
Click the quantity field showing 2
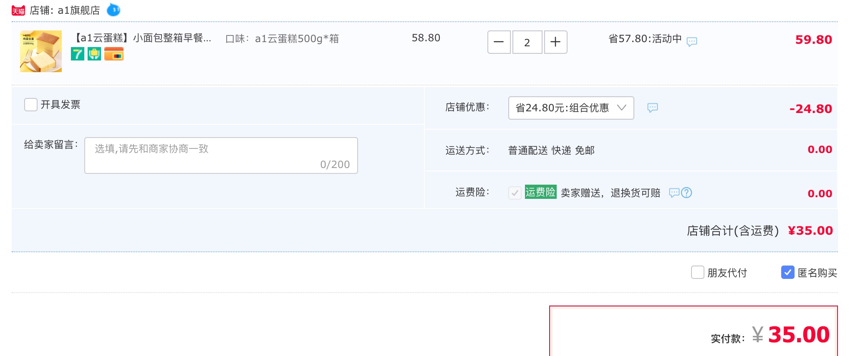527,42
